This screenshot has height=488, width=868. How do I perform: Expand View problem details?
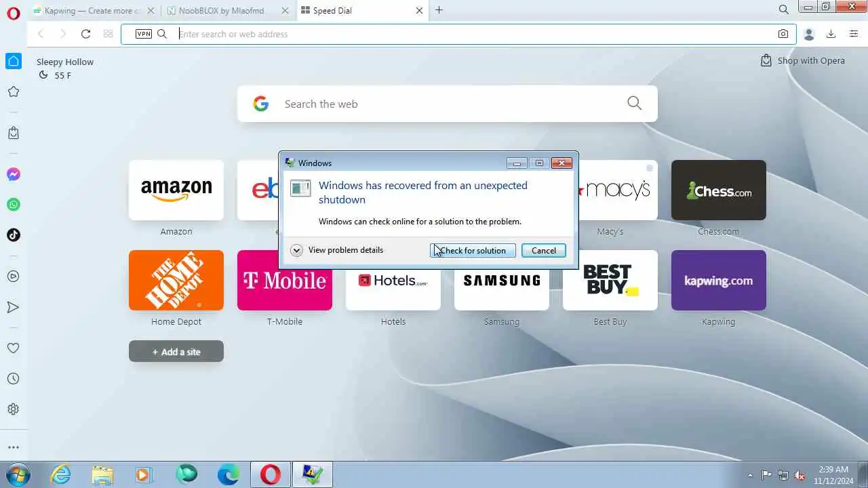(x=337, y=250)
